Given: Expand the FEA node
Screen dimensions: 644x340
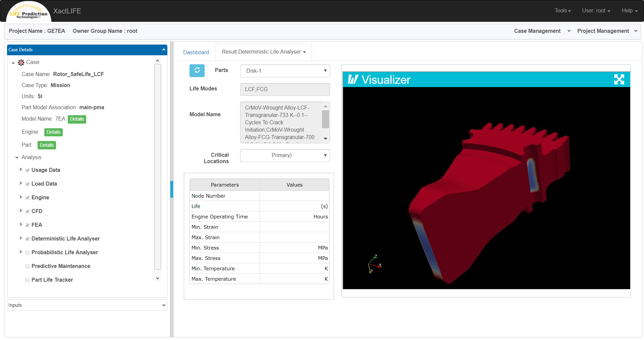Looking at the screenshot, I should tap(21, 224).
